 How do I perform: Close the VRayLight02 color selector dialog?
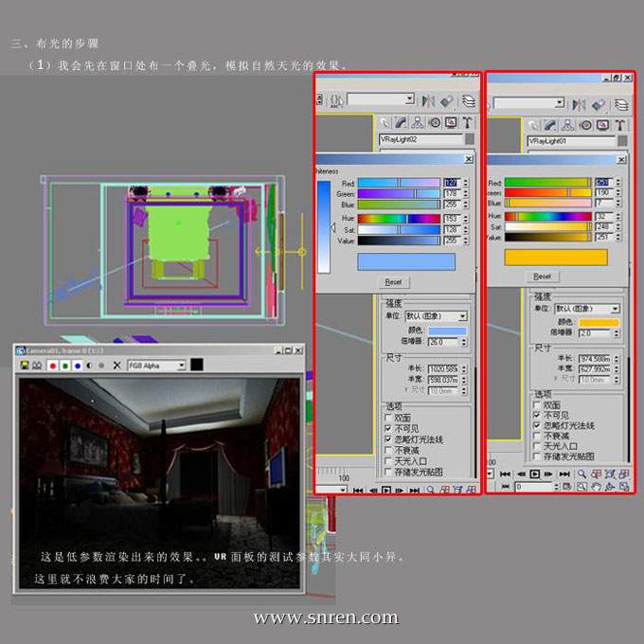pyautogui.click(x=468, y=159)
